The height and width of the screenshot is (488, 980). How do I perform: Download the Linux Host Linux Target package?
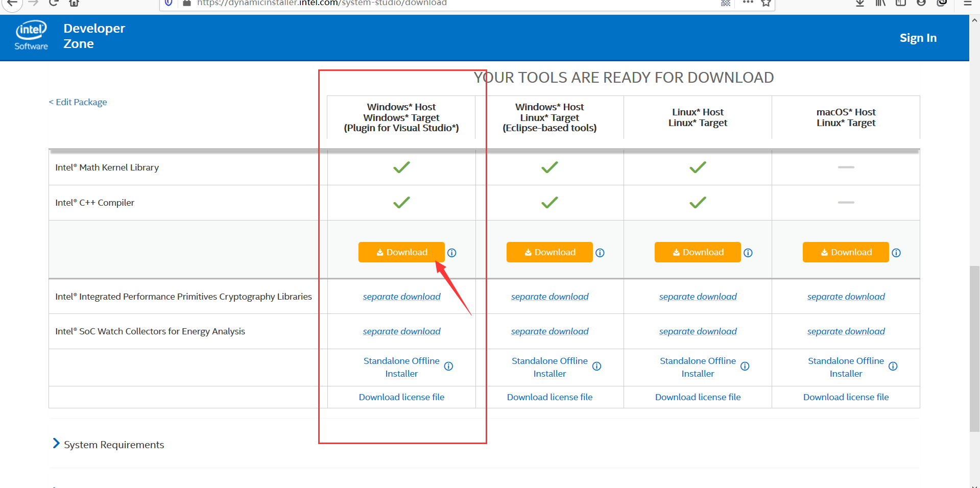698,252
